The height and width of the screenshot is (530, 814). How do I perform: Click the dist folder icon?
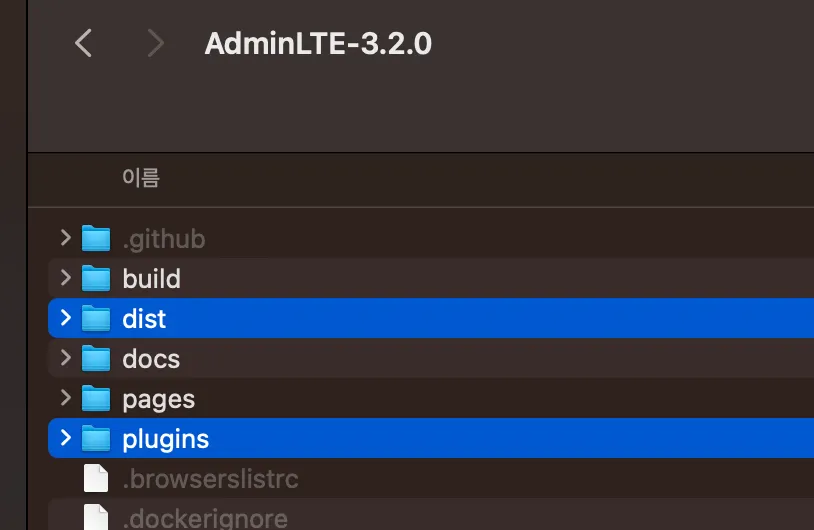pos(96,319)
